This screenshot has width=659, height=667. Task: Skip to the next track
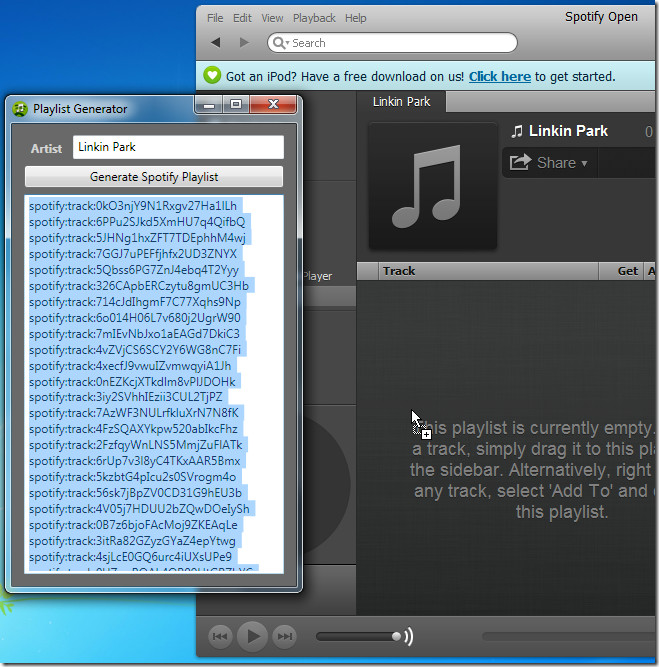tap(285, 636)
